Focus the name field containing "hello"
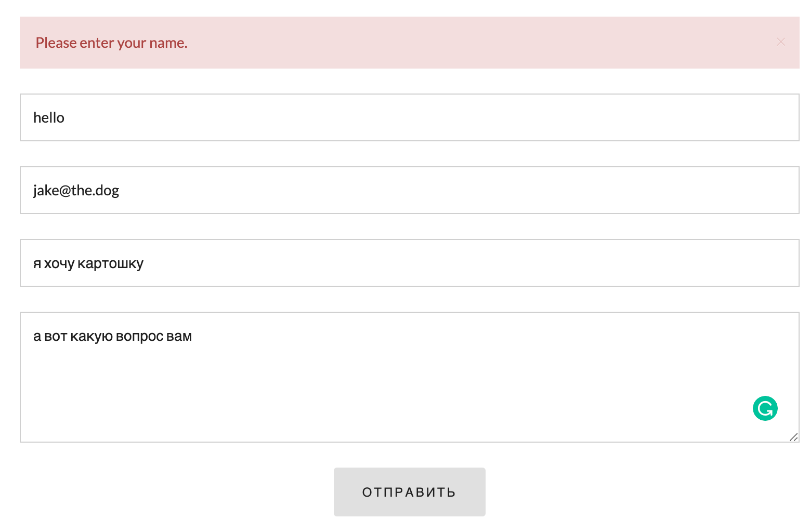810x532 pixels. point(409,117)
